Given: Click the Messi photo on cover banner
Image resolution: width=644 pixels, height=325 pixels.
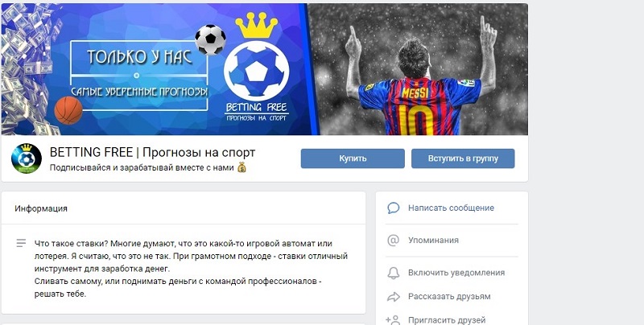Looking at the screenshot, I should [418, 69].
